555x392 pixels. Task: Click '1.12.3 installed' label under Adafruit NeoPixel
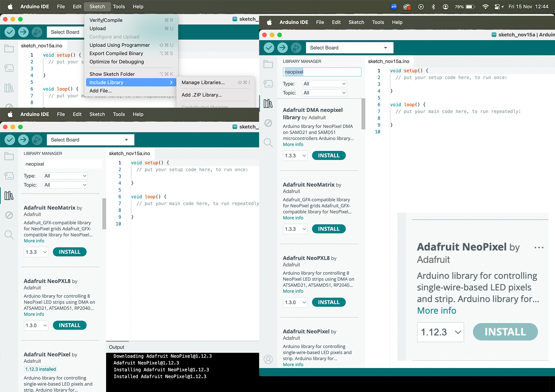41,369
